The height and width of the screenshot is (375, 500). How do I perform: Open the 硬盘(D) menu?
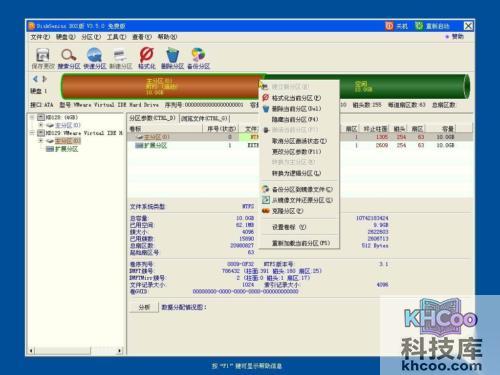tap(65, 37)
